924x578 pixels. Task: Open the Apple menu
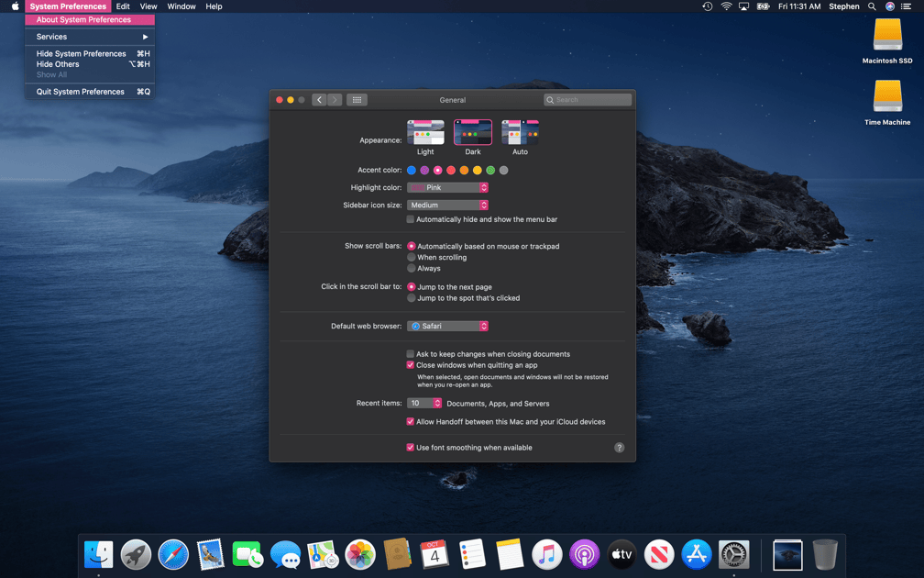click(x=16, y=6)
